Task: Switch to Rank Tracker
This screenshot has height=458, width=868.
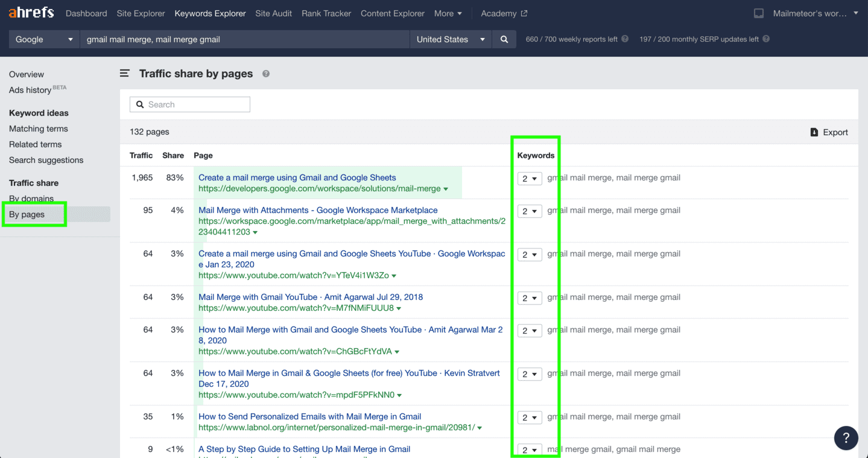Action: tap(326, 13)
